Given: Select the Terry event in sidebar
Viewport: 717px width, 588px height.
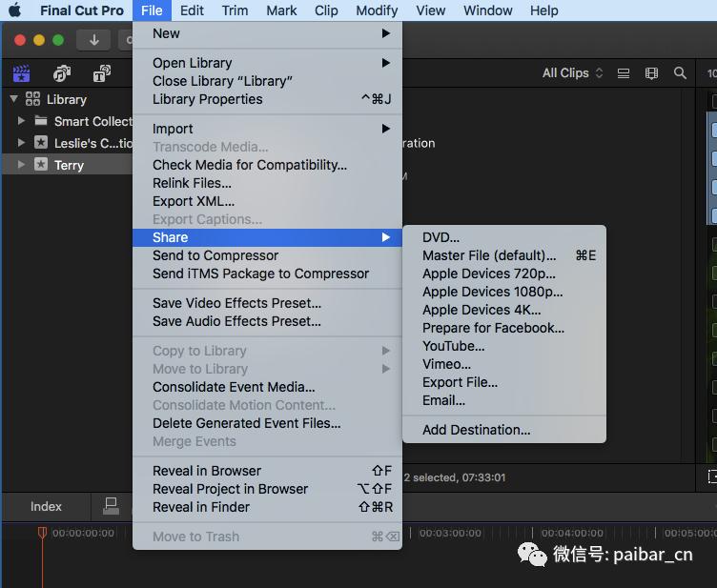Looking at the screenshot, I should 69,165.
